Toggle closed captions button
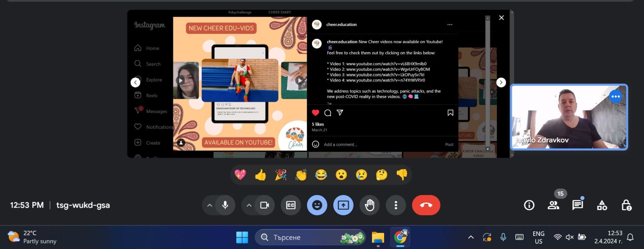This screenshot has width=644, height=249. point(291,205)
